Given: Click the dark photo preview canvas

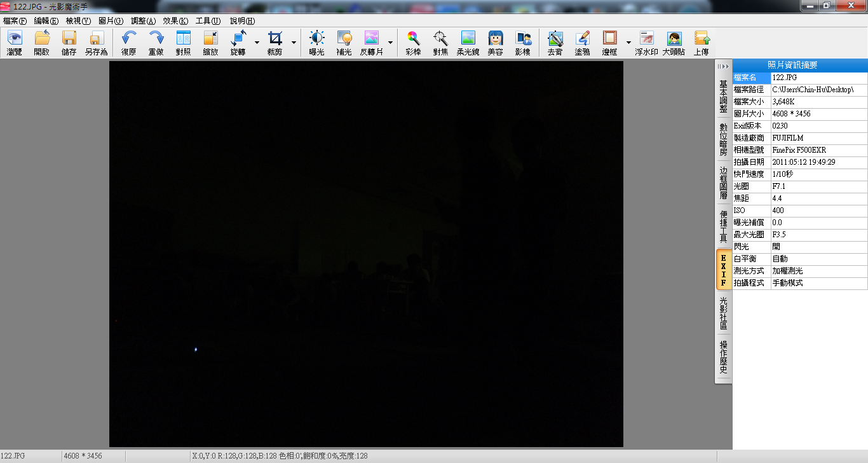Looking at the screenshot, I should click(366, 254).
